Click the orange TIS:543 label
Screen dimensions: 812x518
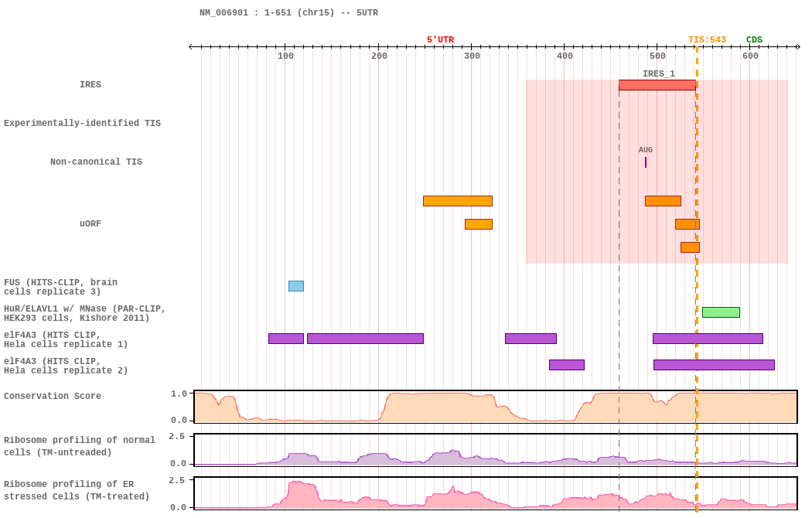tap(707, 40)
